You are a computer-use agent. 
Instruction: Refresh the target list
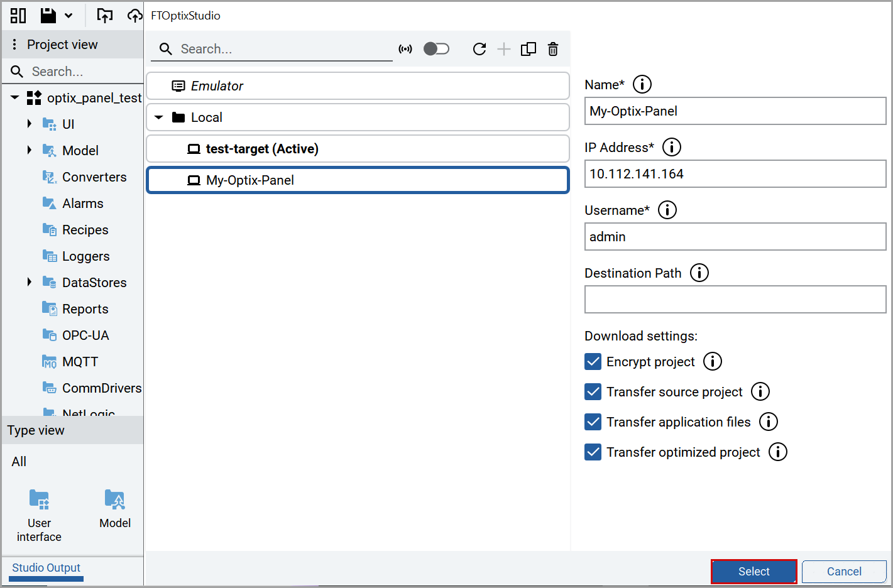[x=479, y=49]
